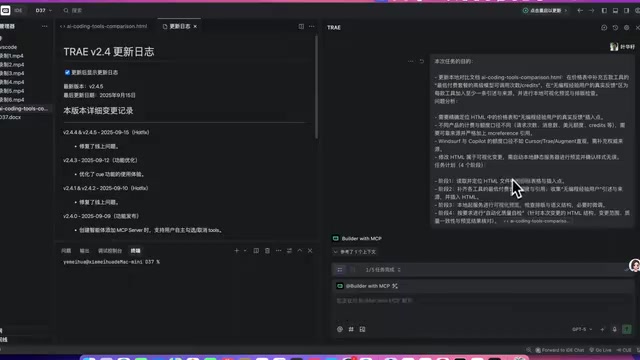Toggle the bottom panel layout icon

pos(615,10)
